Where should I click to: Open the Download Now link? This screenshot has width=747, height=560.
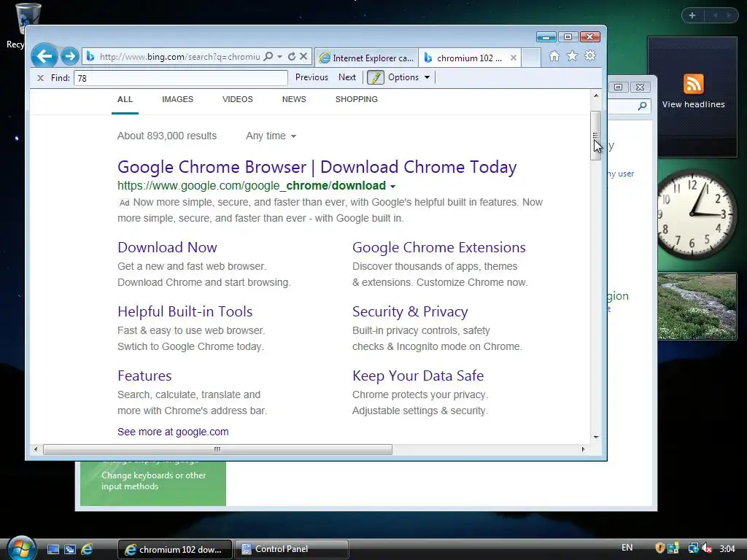click(x=167, y=248)
